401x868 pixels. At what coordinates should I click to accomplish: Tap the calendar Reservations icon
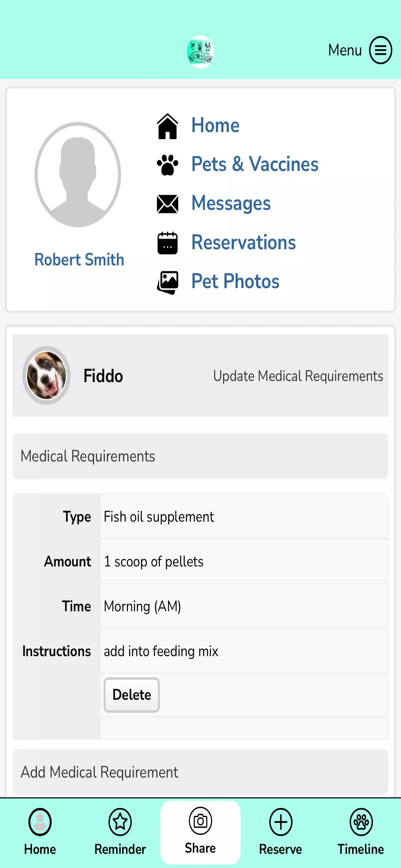(x=168, y=243)
